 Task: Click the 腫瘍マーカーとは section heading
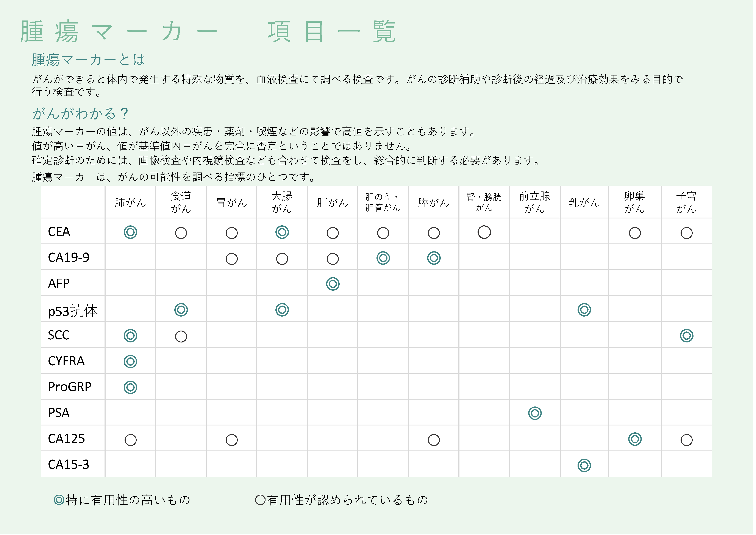[88, 60]
